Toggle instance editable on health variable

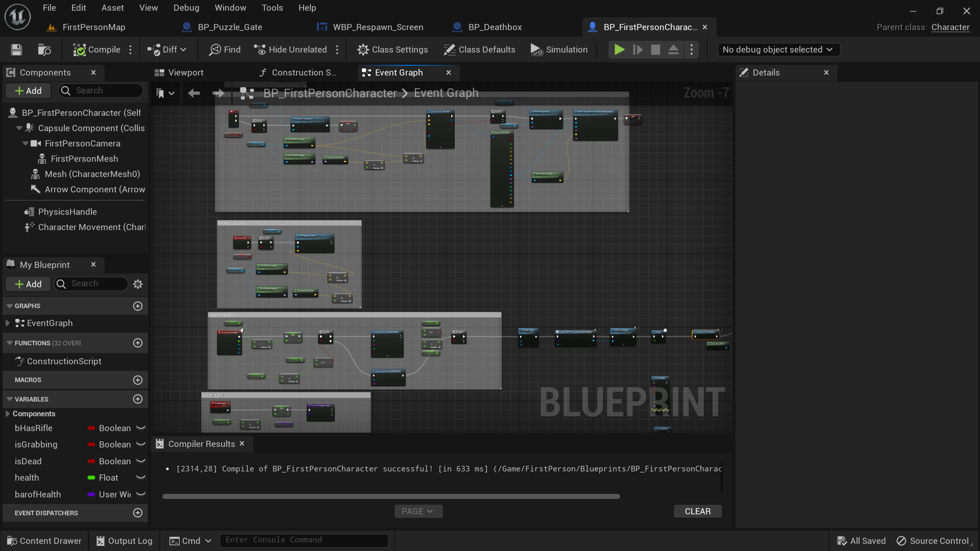click(141, 478)
